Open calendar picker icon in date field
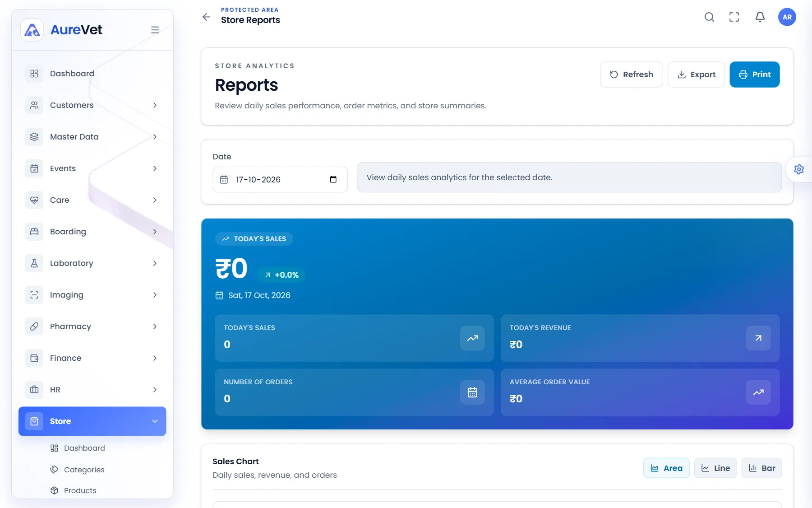 tap(333, 180)
